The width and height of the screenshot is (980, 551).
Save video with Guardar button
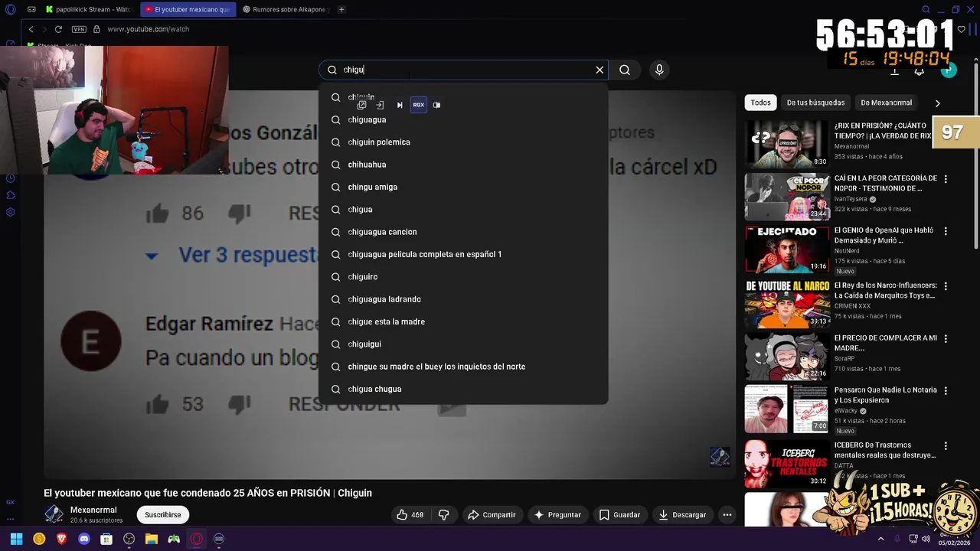coord(619,515)
